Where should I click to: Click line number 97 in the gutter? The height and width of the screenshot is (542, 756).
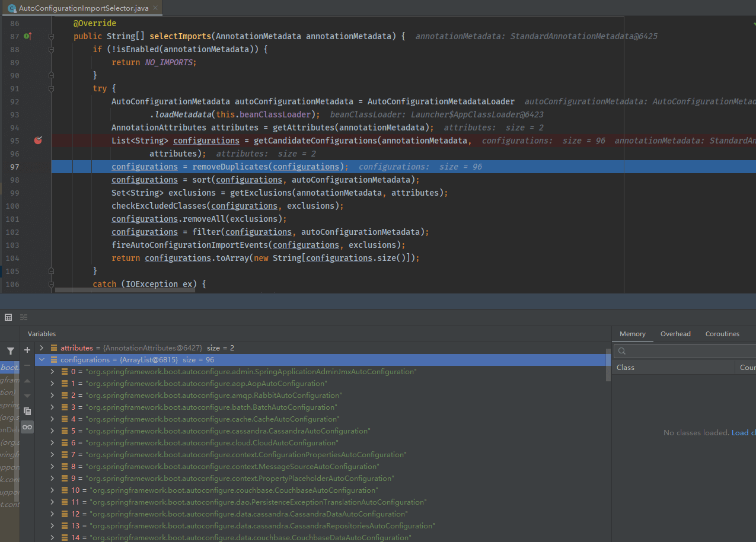[15, 167]
